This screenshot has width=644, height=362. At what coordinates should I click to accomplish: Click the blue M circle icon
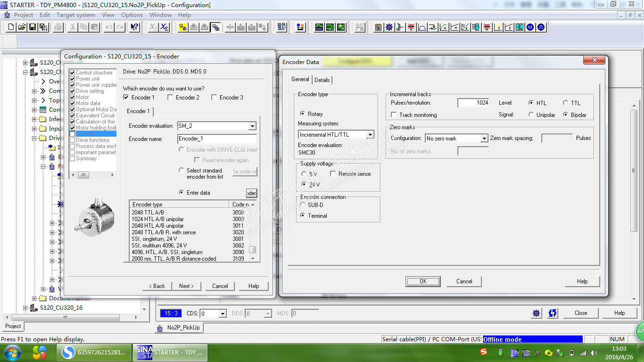pyautogui.click(x=530, y=27)
